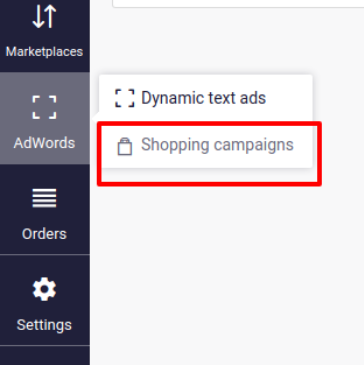Click the Orders stacked-lines icon
The image size is (364, 365).
click(44, 198)
